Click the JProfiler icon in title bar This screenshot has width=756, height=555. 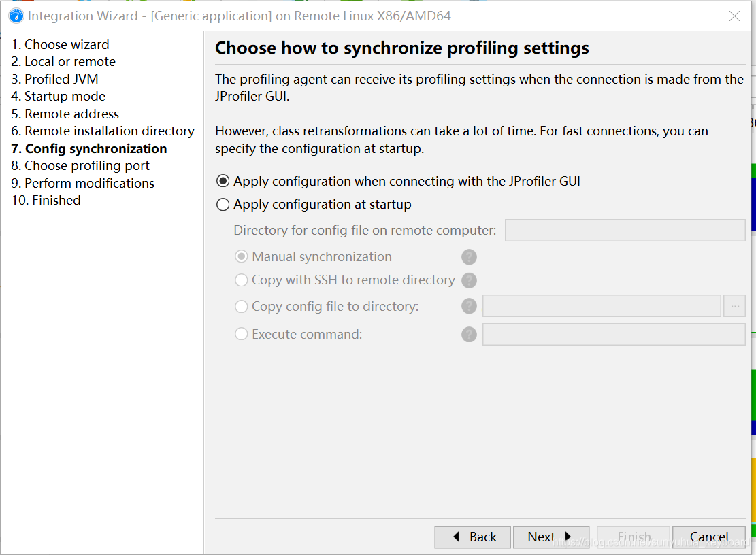pos(16,16)
